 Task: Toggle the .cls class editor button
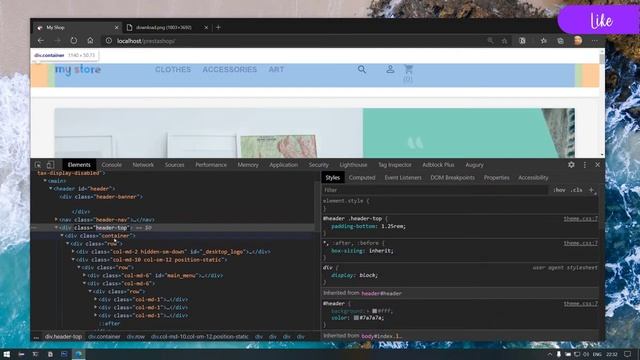click(576, 190)
